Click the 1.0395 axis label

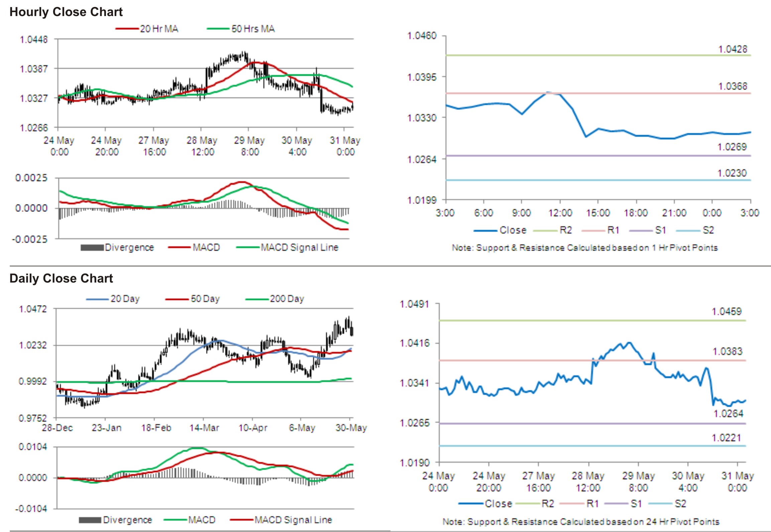[x=422, y=77]
